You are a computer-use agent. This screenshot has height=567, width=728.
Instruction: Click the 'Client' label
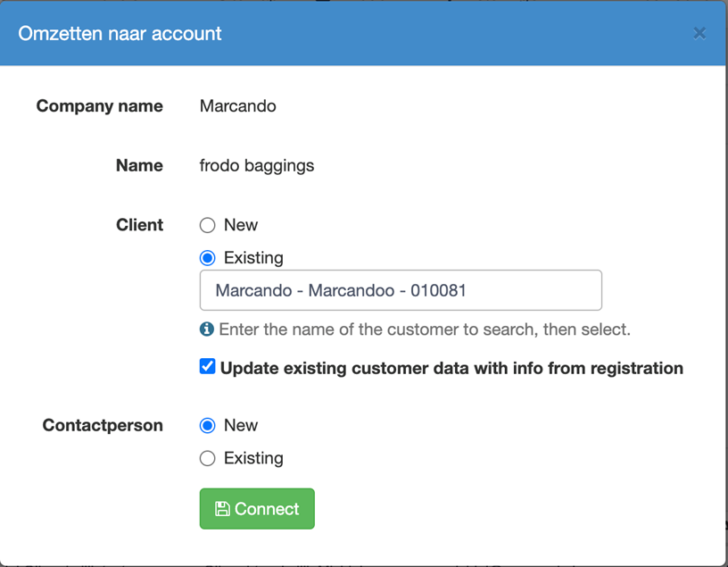[x=140, y=225]
